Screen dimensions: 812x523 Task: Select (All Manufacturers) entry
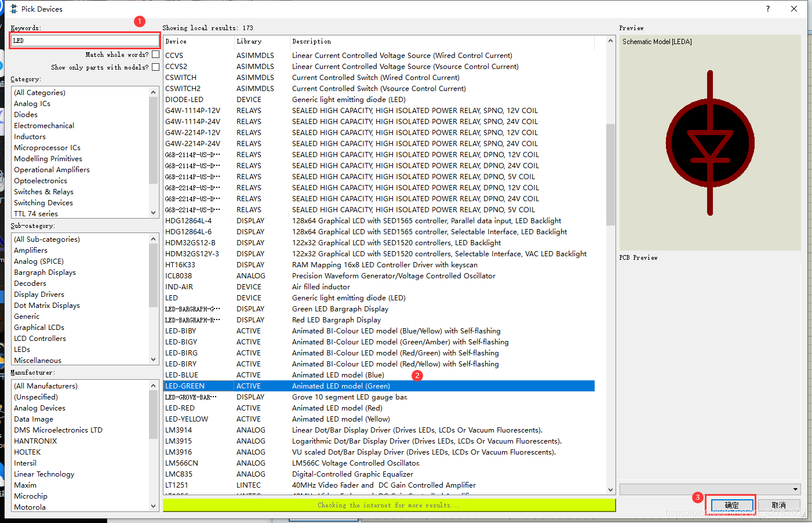(x=46, y=386)
